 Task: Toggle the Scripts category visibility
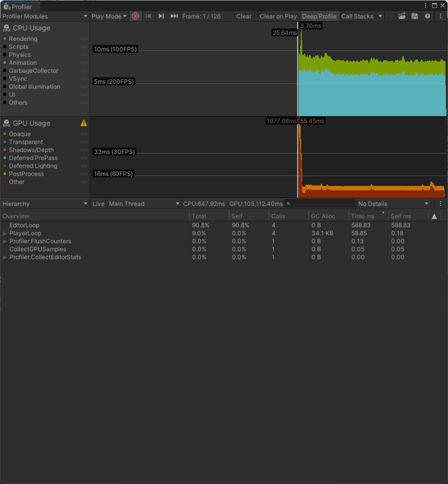(5, 47)
